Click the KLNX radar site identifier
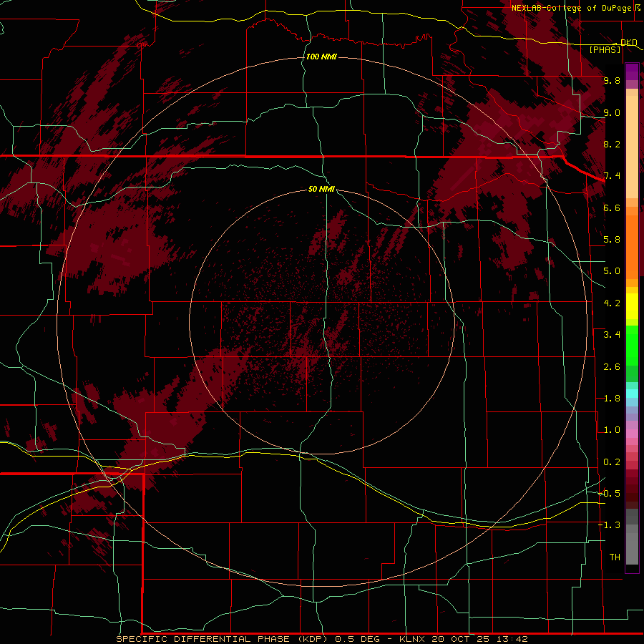Viewport: 644px width, 644px height. (x=413, y=639)
